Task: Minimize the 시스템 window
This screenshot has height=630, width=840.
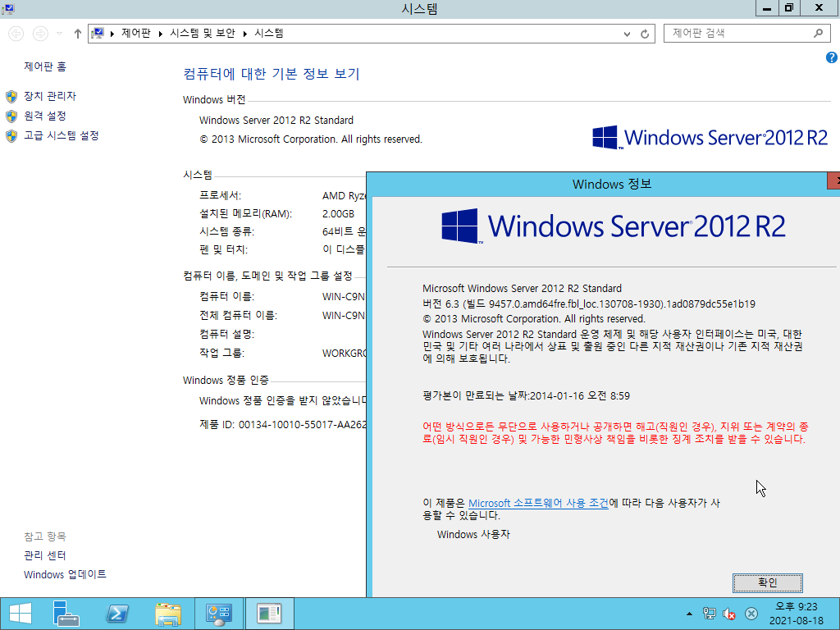Action: tap(767, 8)
